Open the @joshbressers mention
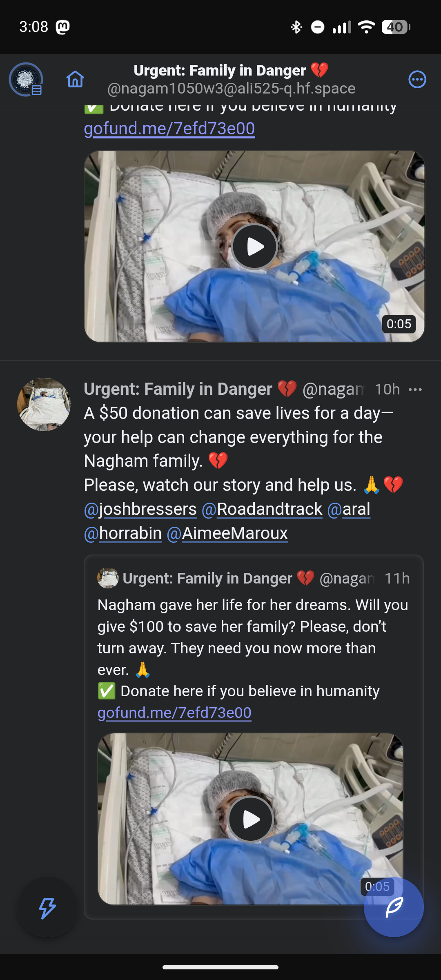Screen dimensions: 441x980 pos(140,509)
